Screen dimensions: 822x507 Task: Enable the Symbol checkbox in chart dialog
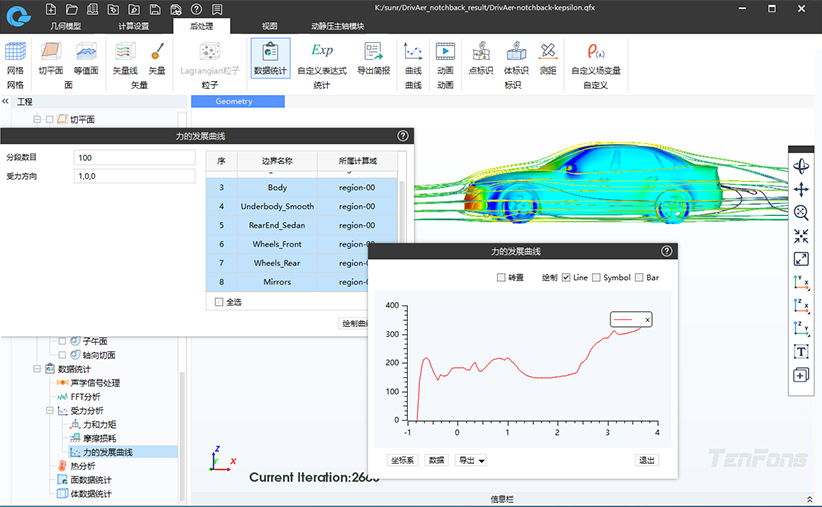click(597, 277)
